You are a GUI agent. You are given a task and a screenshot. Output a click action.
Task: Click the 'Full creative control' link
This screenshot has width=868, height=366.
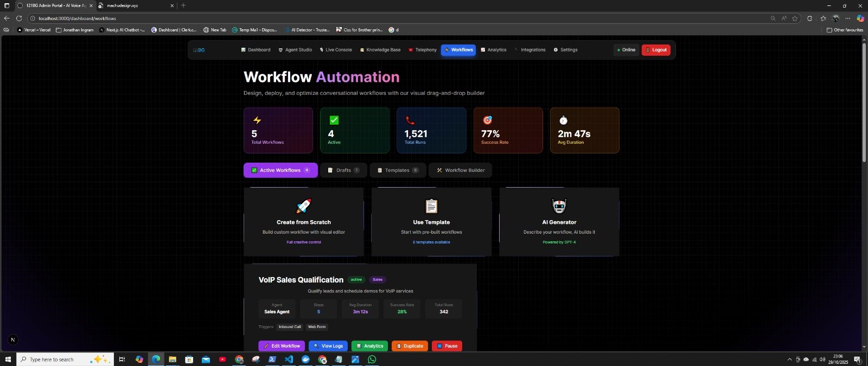pos(304,242)
